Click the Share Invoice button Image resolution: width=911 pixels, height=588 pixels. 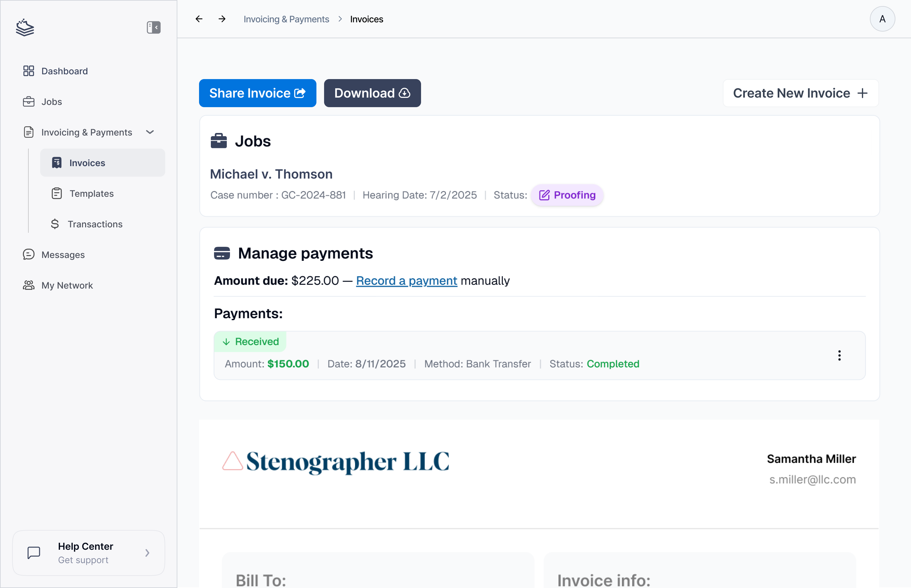pyautogui.click(x=257, y=93)
